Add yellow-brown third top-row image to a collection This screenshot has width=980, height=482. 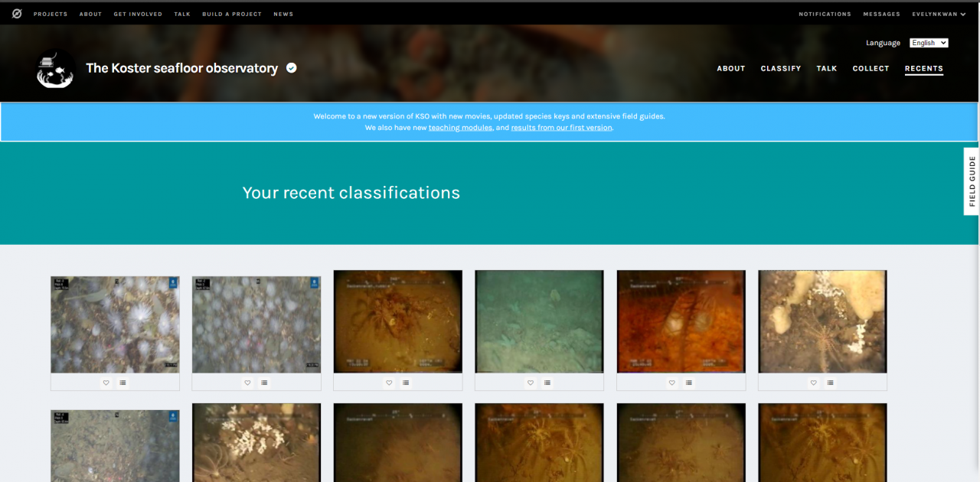[406, 383]
